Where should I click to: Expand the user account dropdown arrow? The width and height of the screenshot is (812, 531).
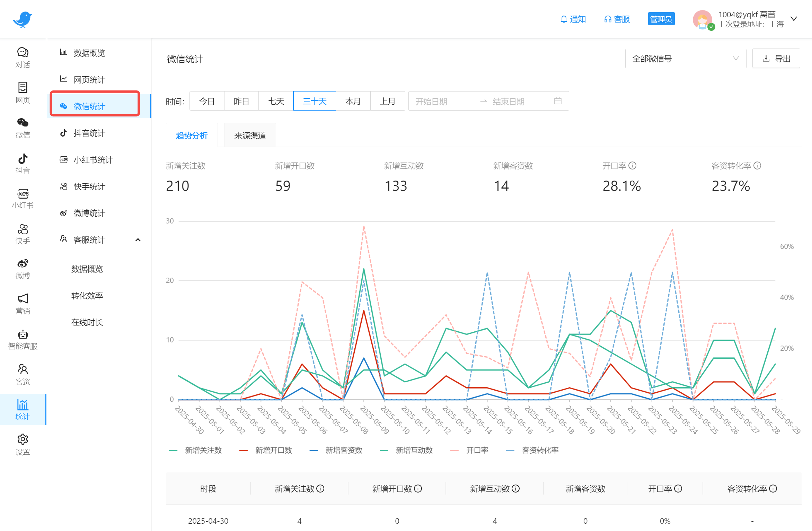tap(794, 19)
